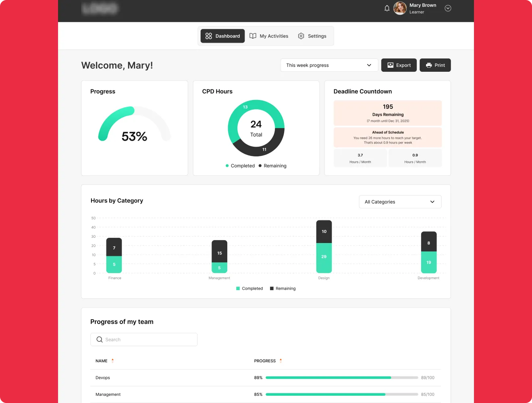Click Mary Brown's profile avatar
This screenshot has height=403, width=532.
click(x=400, y=8)
